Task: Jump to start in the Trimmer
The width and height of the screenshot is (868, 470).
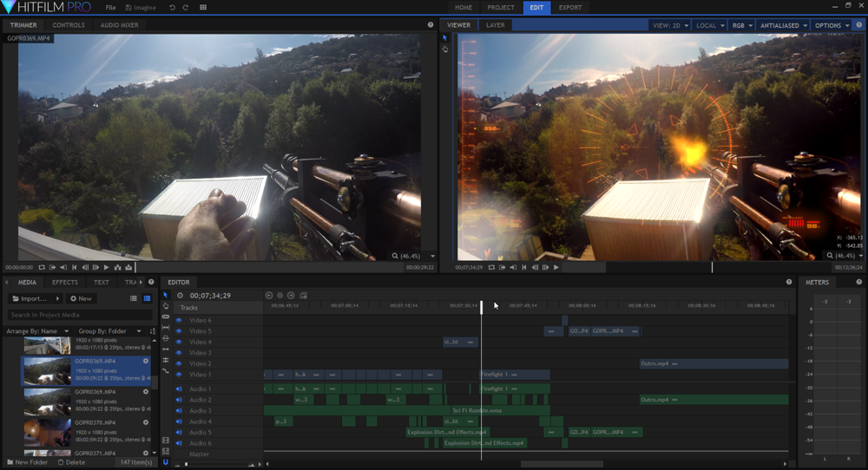Action: (x=74, y=268)
